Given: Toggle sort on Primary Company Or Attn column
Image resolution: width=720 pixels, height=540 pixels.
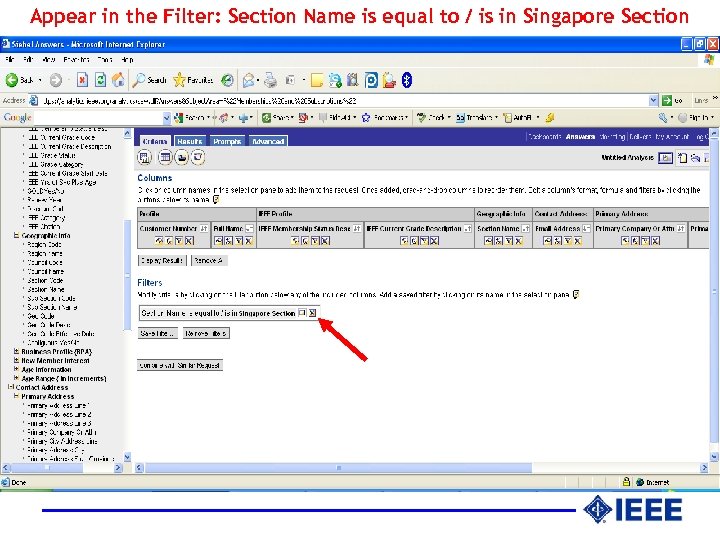Looking at the screenshot, I should click(x=681, y=228).
